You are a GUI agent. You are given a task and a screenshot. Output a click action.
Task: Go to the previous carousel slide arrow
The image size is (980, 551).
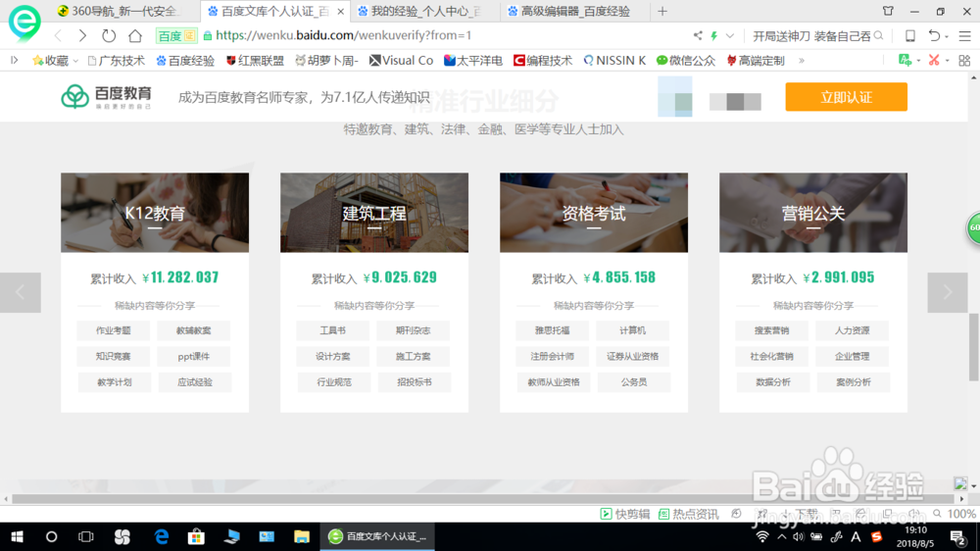pyautogui.click(x=20, y=292)
